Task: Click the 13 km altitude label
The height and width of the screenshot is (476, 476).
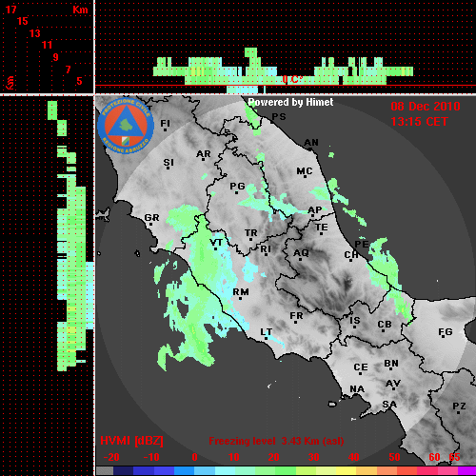Action: pos(35,33)
